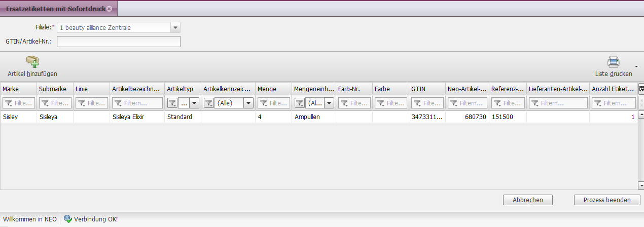Open the Artikelkennzeichen (Alle) dropdown arrow
Image resolution: width=644 pixels, height=227 pixels.
coord(248,103)
